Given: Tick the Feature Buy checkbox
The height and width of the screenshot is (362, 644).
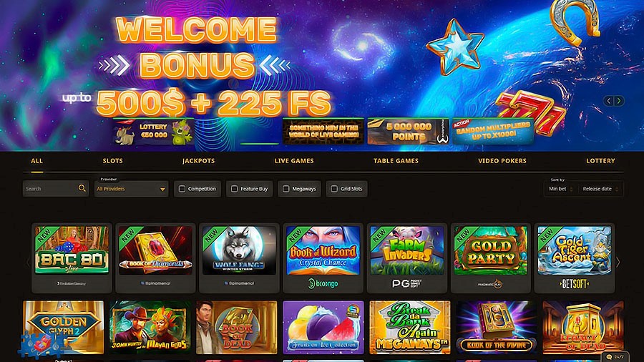Looking at the screenshot, I should click(234, 189).
